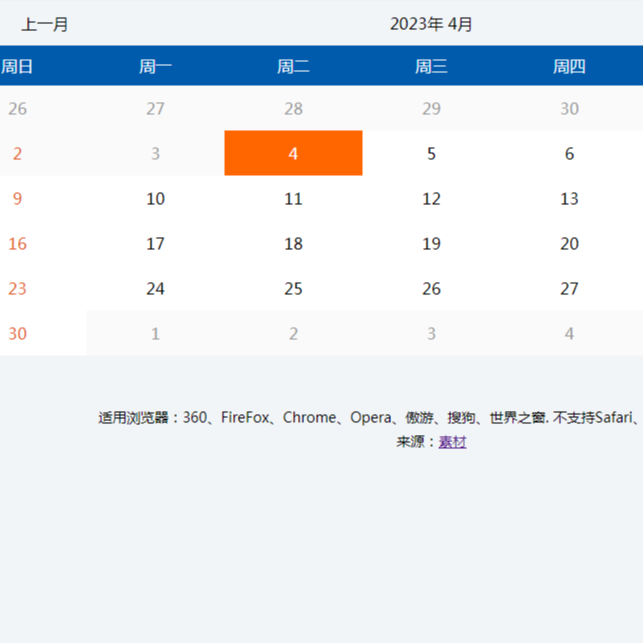Viewport: 643px width, 643px height.
Task: Click next-month date 3 in last row
Action: [431, 333]
